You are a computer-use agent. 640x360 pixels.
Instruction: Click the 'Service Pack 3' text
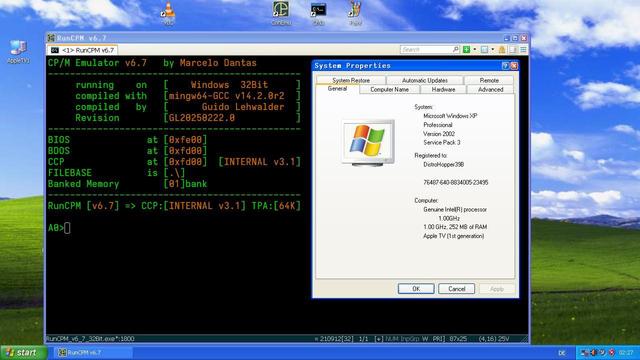442,142
